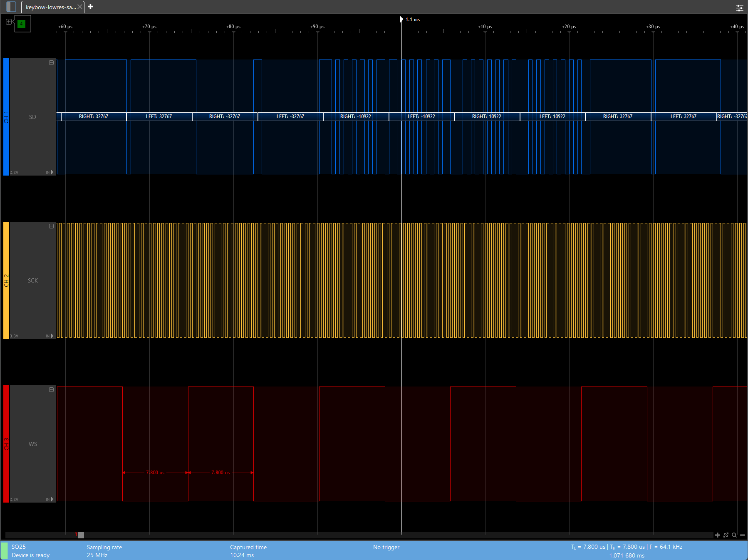Select the decoded frame LEFT: 10922
Image resolution: width=748 pixels, height=560 pixels.
click(x=552, y=116)
